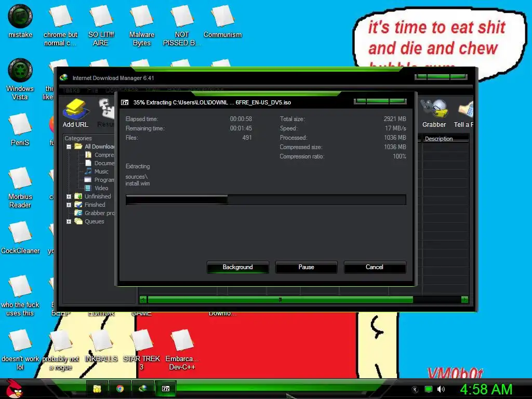
Task: Click the Background button
Action: pos(238,267)
